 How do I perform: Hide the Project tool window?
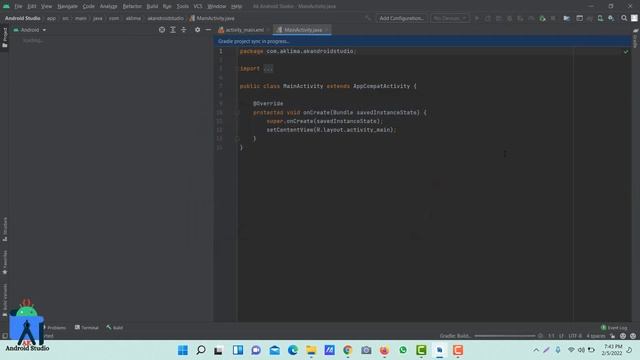[x=208, y=30]
